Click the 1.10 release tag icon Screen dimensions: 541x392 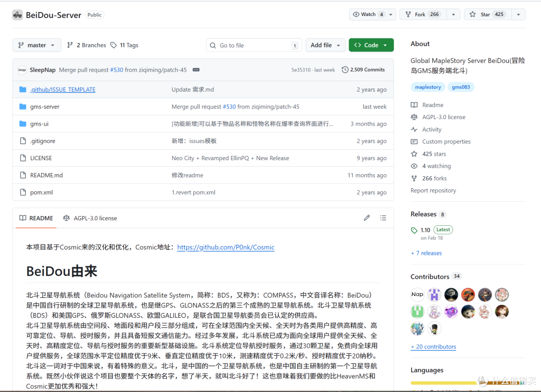coord(414,230)
